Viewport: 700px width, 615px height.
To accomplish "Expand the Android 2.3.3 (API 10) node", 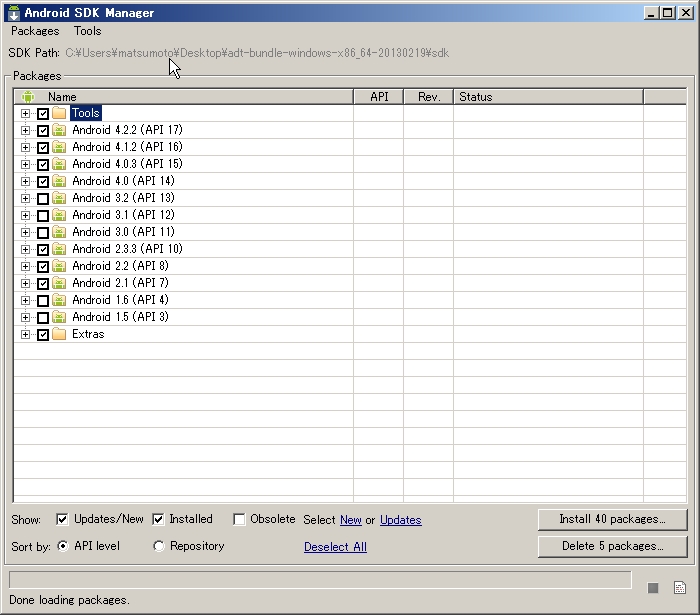I will pos(25,249).
